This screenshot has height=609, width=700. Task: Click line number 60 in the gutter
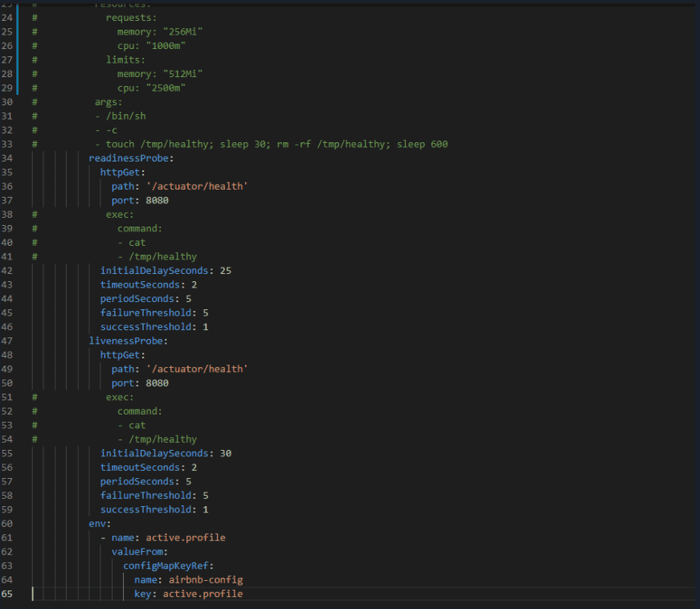[7, 523]
